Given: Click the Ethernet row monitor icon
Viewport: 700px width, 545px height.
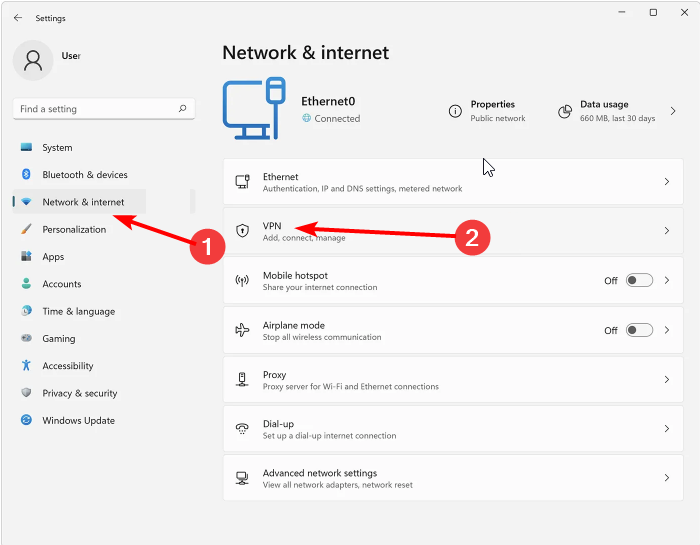Looking at the screenshot, I should pos(242,182).
